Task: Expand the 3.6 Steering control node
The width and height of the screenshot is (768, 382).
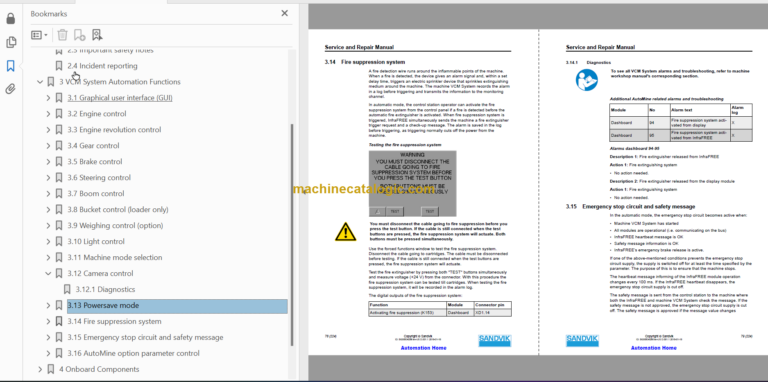Action: tap(48, 178)
